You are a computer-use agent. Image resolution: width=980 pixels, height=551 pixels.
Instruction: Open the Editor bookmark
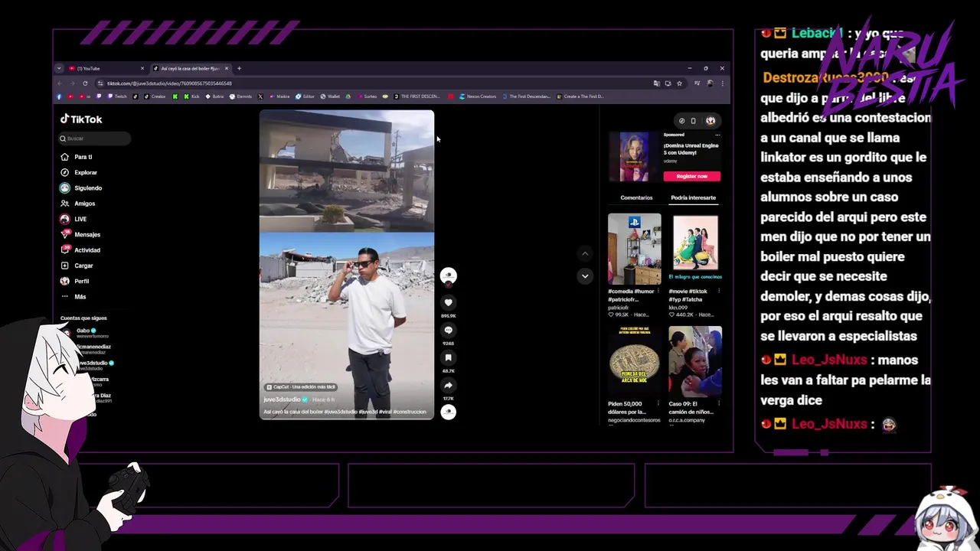305,96
